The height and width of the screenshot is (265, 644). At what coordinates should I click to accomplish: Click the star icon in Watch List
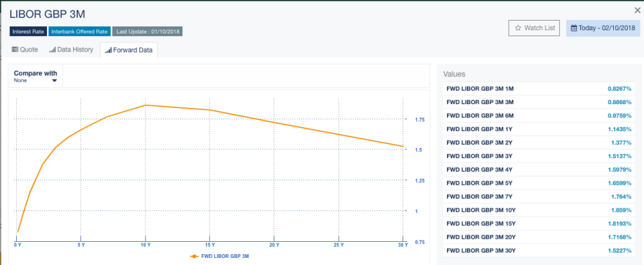click(x=518, y=28)
